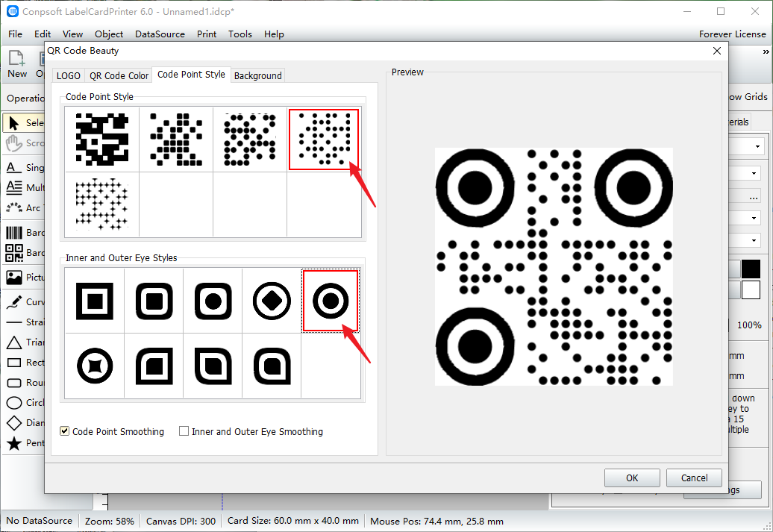Select the star-shaped code point style
Image resolution: width=773 pixels, height=532 pixels.
102,204
